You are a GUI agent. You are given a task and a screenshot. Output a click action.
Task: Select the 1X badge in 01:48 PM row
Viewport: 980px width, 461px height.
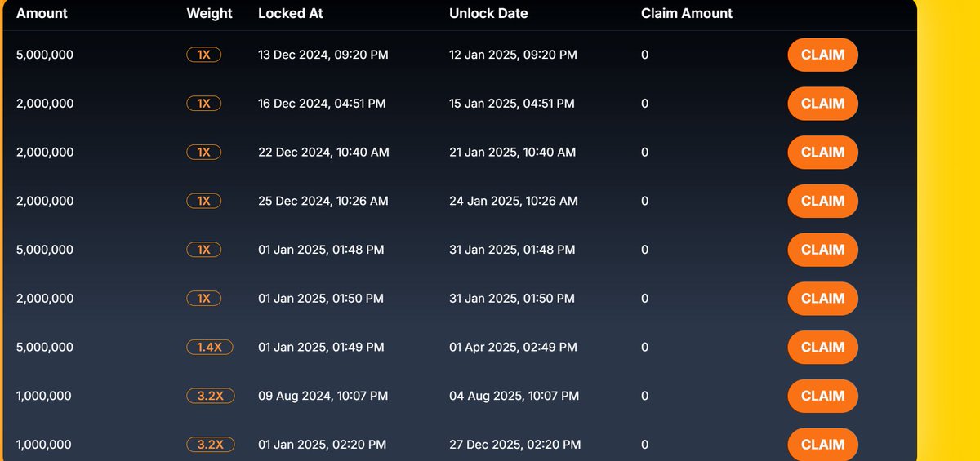(x=203, y=250)
